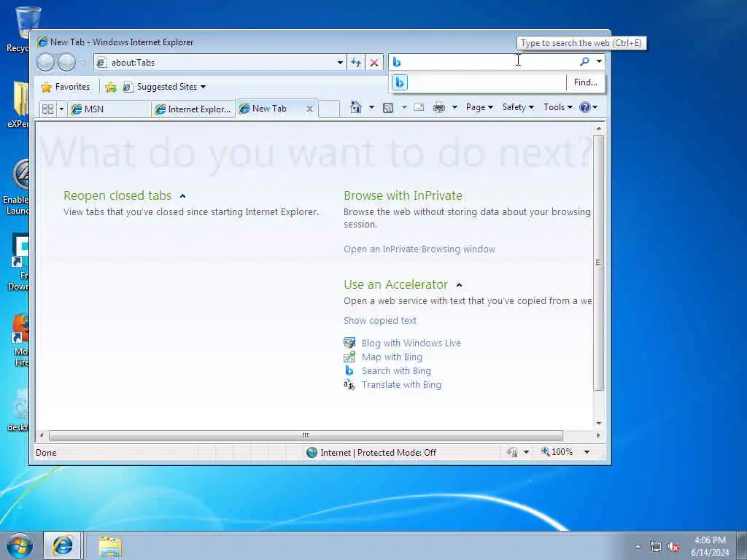
Task: Click the Internet Explorer taskbar icon
Action: pos(63,545)
